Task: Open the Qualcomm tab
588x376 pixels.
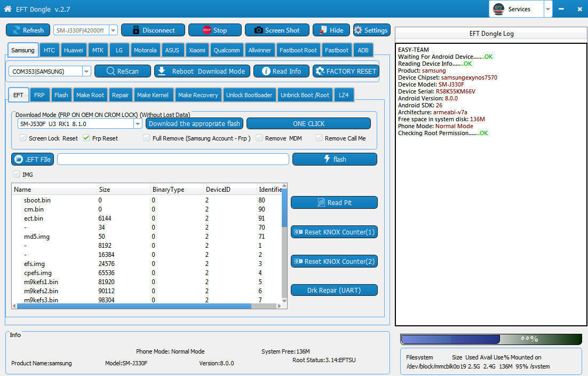Action: 227,50
